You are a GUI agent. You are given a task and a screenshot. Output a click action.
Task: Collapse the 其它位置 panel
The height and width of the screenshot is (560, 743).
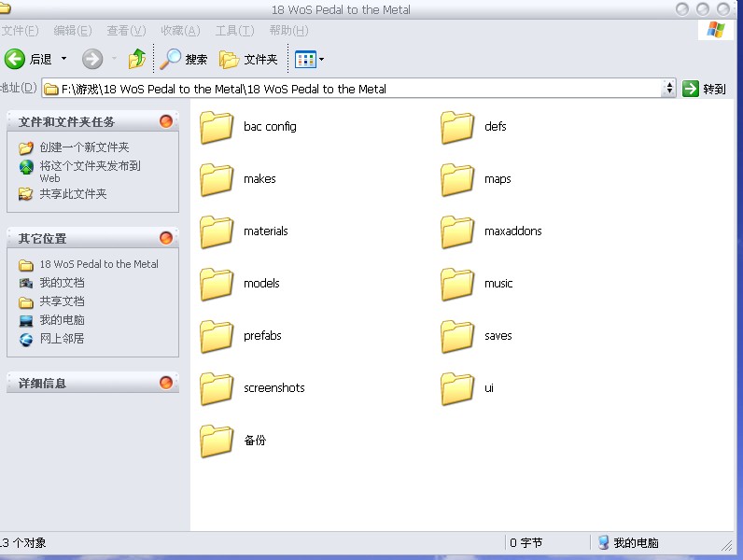pos(166,238)
